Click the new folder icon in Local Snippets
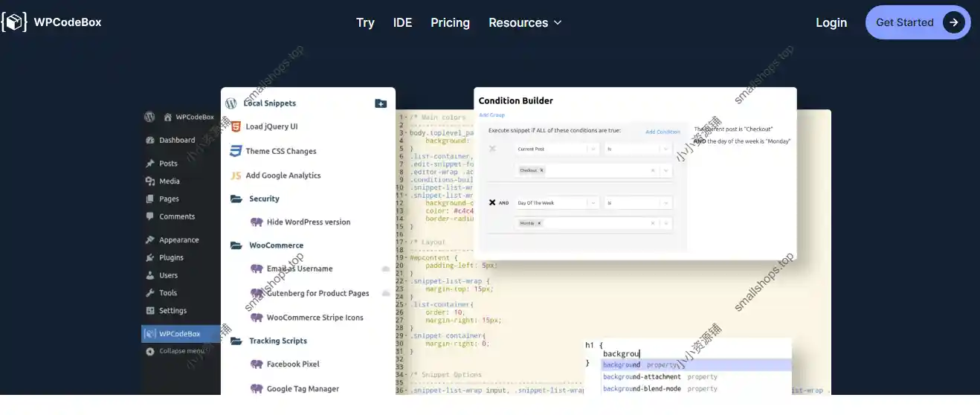Viewport: 980px width, 415px height. pyautogui.click(x=381, y=103)
